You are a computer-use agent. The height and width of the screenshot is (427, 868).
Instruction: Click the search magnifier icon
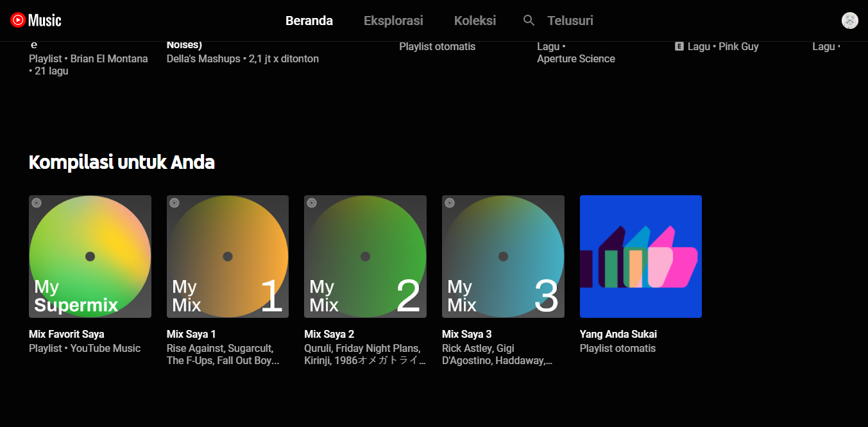(529, 21)
